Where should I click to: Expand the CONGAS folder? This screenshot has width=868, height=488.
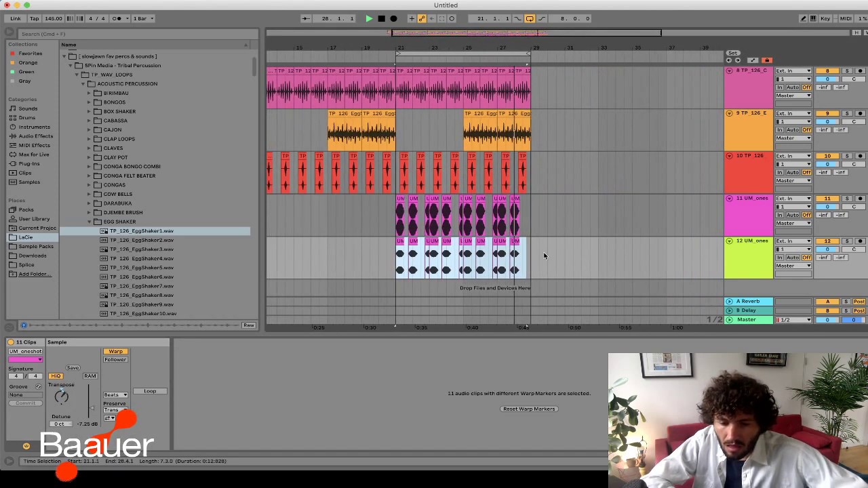click(89, 185)
